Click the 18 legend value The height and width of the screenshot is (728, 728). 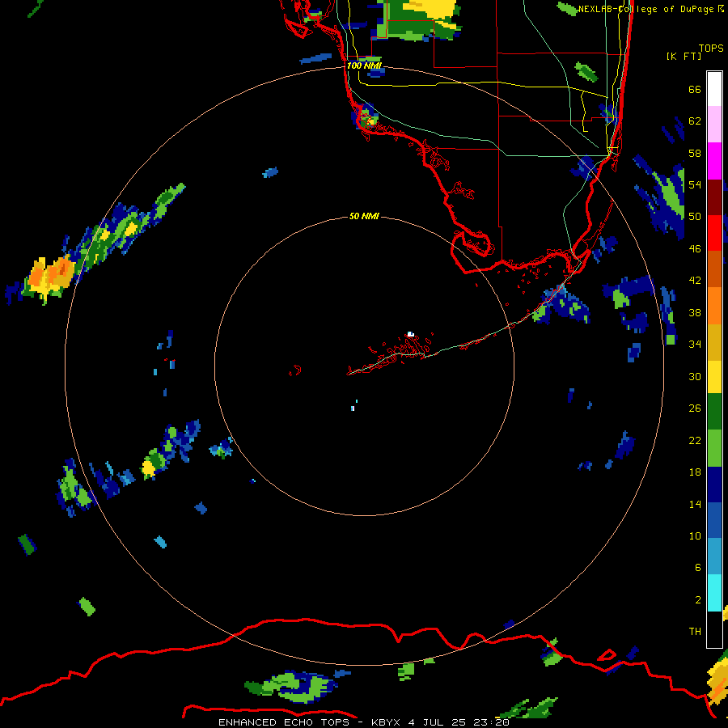(x=695, y=472)
